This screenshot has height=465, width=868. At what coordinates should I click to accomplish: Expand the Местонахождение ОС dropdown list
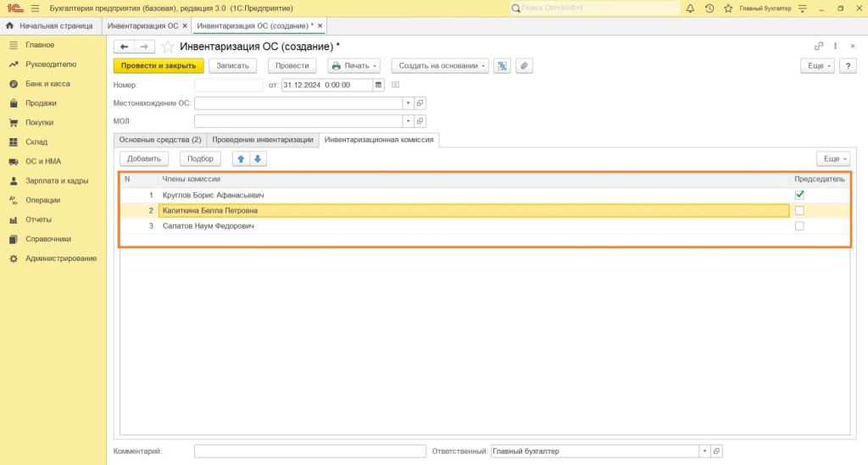point(407,103)
